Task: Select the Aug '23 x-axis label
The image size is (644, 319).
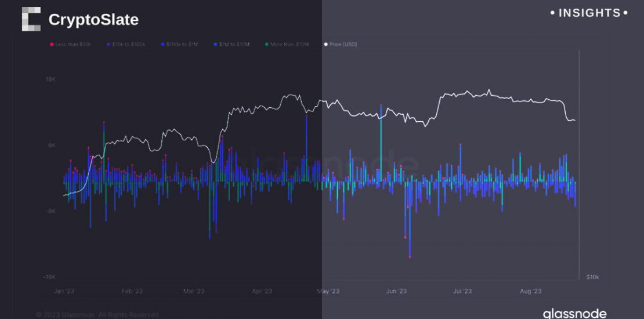Action: (530, 291)
